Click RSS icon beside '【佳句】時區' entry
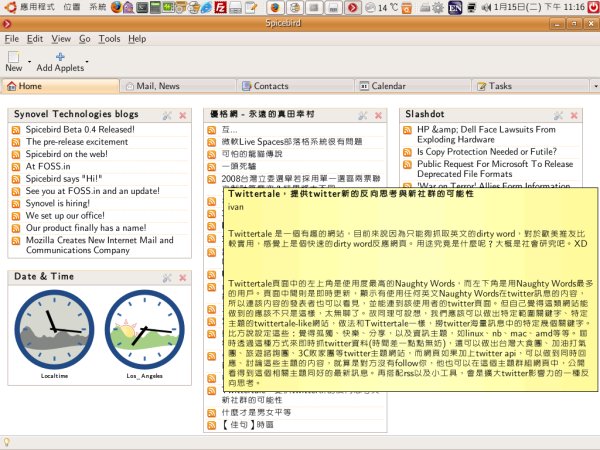 212,426
